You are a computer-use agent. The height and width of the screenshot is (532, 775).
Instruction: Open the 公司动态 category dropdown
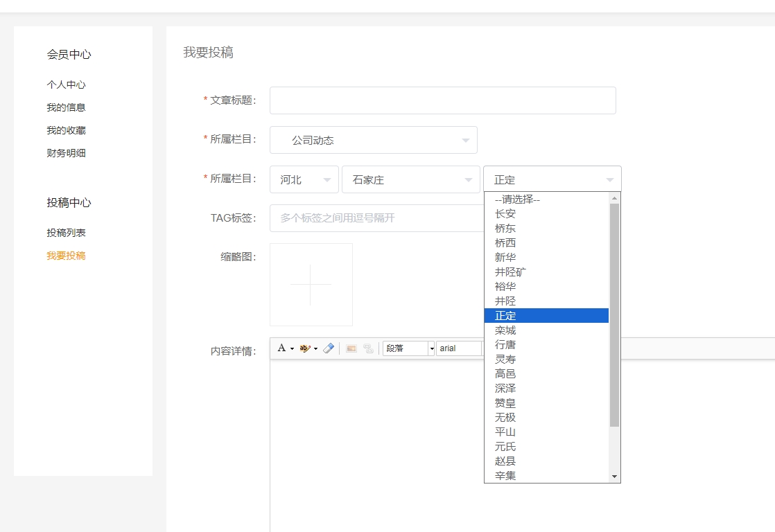[374, 140]
